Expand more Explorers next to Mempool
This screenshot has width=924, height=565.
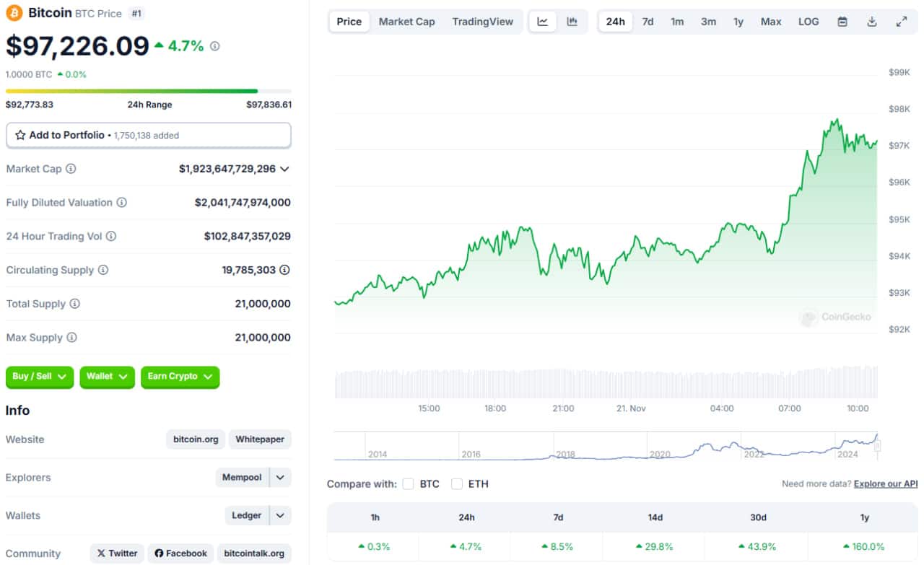click(x=281, y=478)
